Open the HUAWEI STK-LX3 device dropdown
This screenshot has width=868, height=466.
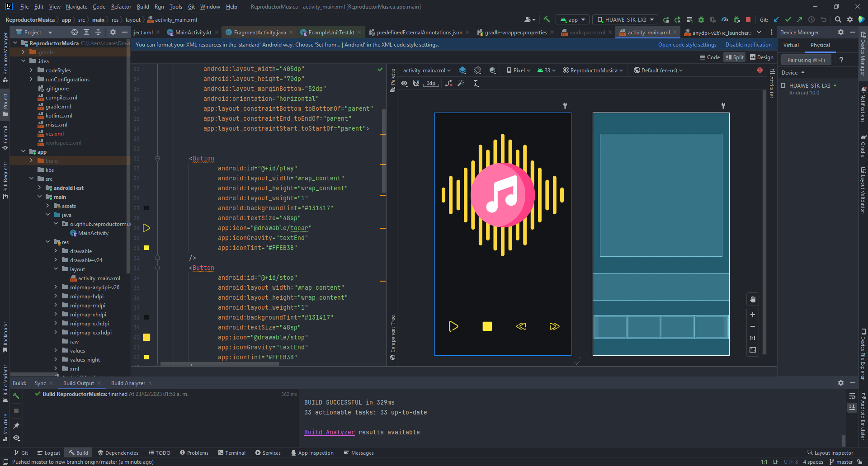point(626,19)
